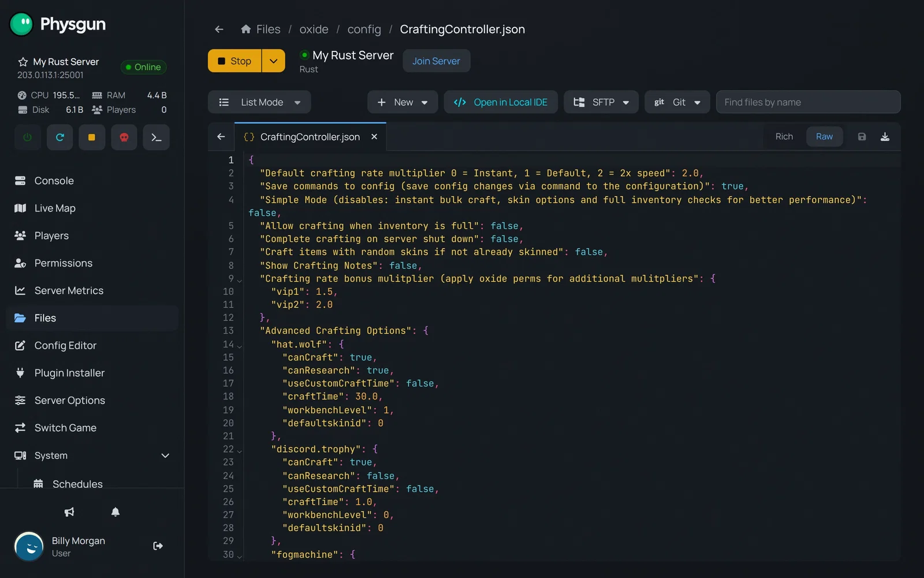The image size is (924, 578).
Task: Open the notifications bell
Action: (115, 512)
